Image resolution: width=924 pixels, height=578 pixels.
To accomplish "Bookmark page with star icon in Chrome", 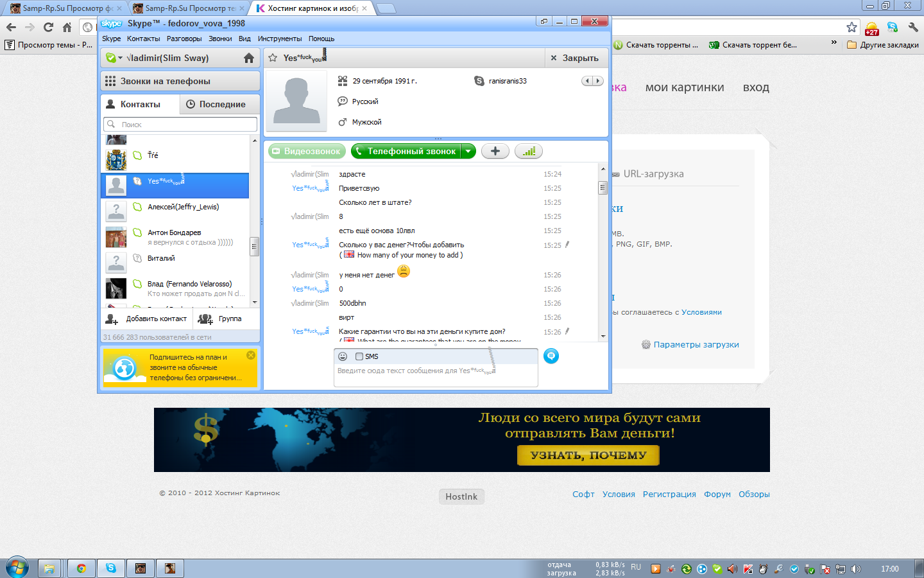I will pos(851,27).
